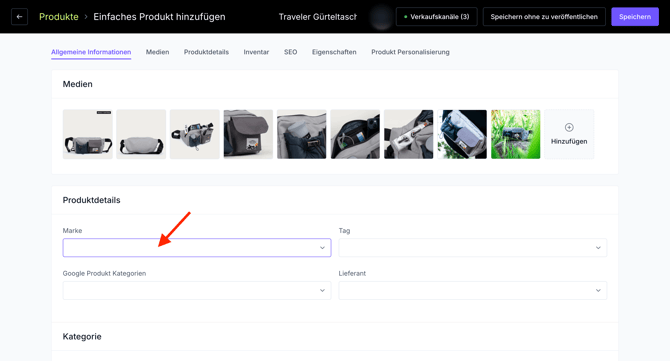Open the Google Produkt Kategorien dropdown
The image size is (670, 361).
click(x=197, y=291)
